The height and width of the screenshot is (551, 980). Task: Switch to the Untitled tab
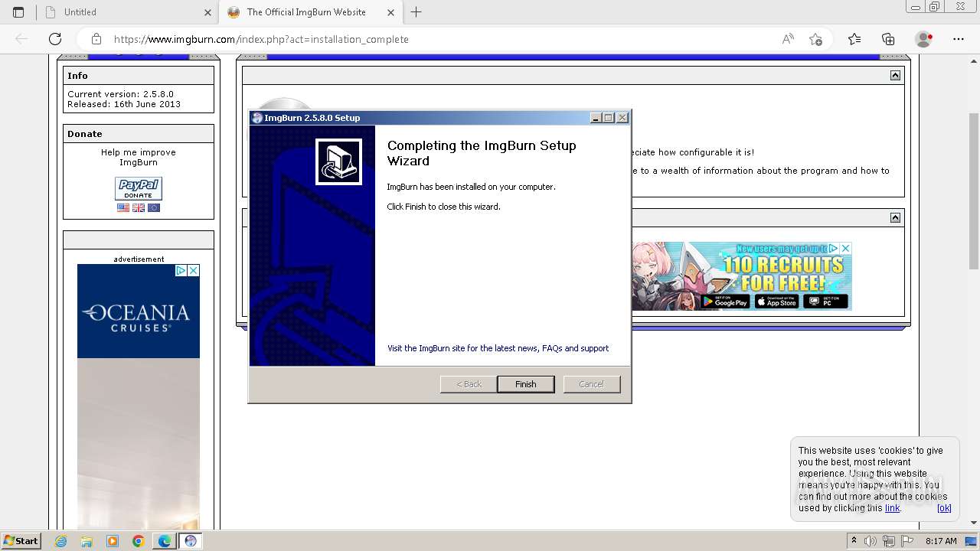coord(127,12)
